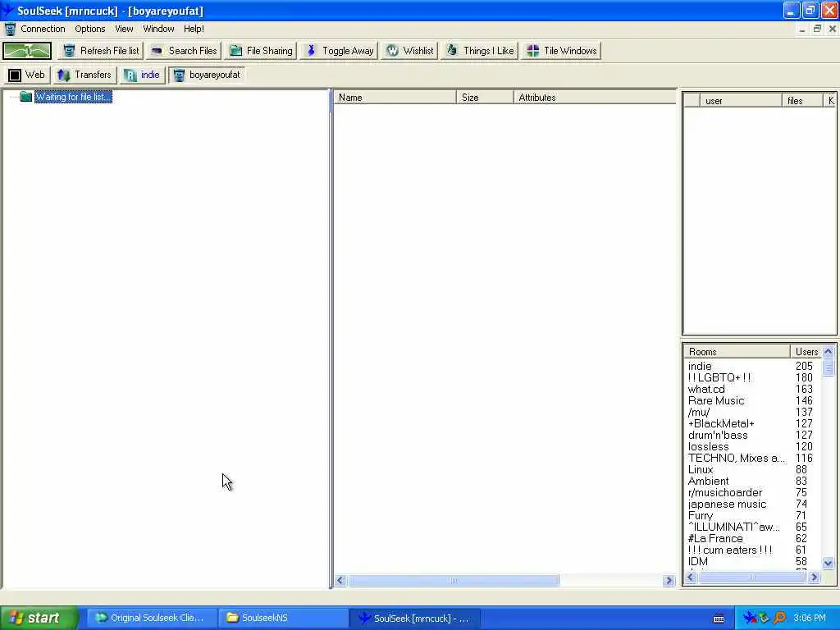840x630 pixels.
Task: Click the file list horizontal scrollbar thumb
Action: [454, 581]
